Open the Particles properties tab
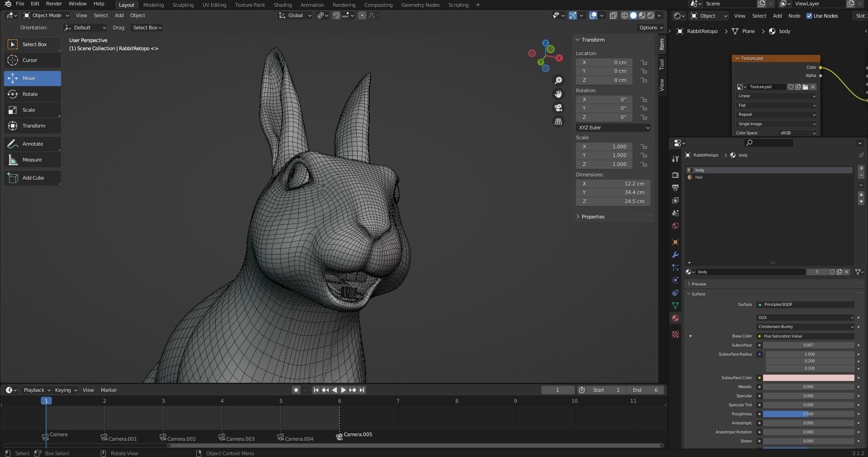Screen dimensions: 868x457 coord(675,267)
